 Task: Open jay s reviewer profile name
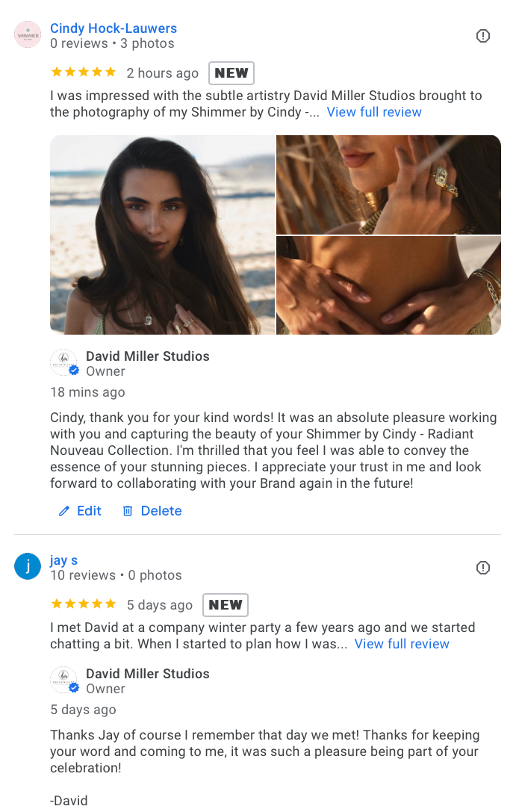pyautogui.click(x=63, y=560)
